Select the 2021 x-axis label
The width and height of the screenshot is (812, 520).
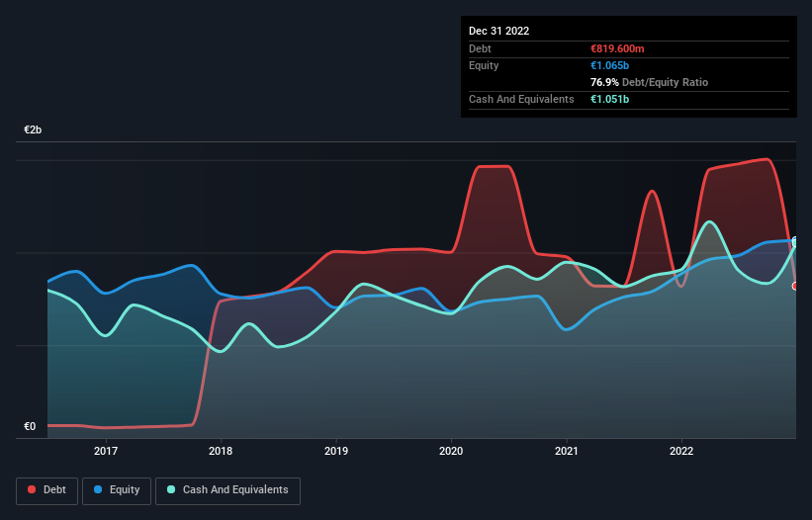point(567,451)
